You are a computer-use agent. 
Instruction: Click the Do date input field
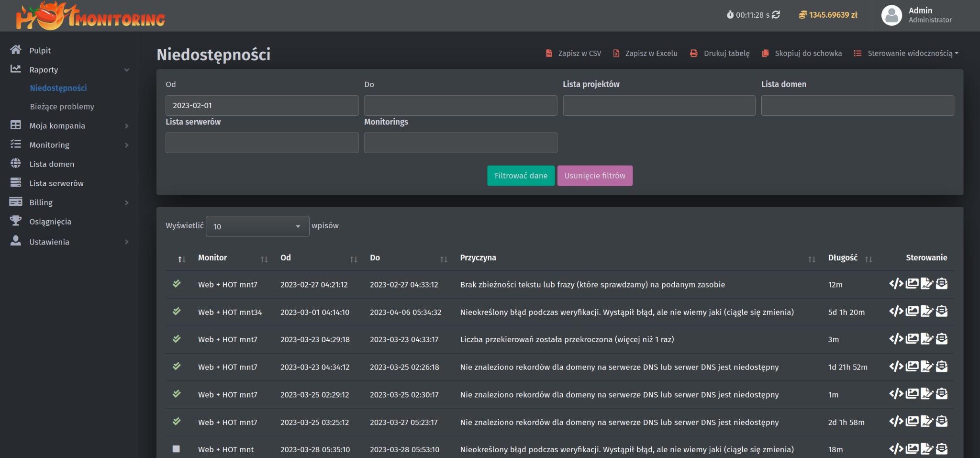[x=460, y=105]
